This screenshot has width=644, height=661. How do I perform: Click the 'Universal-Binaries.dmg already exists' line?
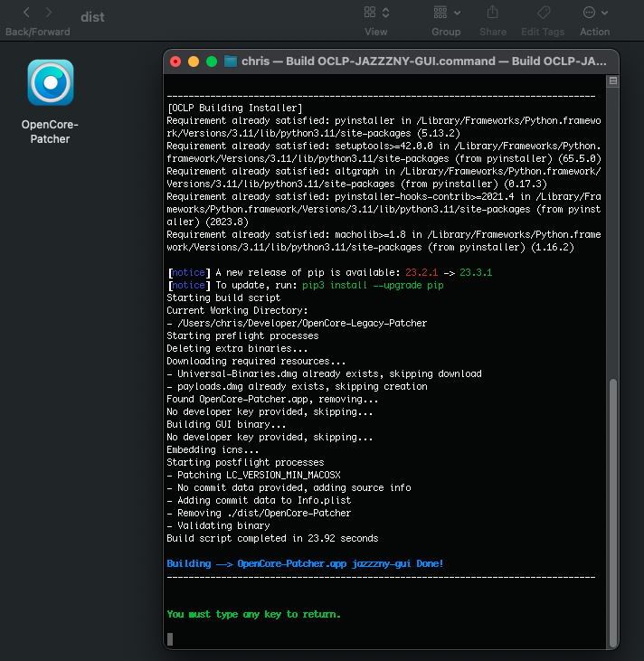tap(325, 374)
